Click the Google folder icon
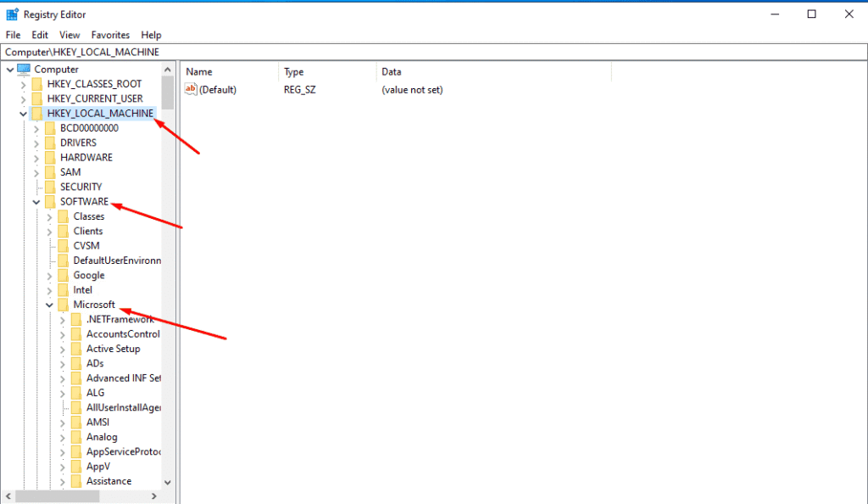This screenshot has height=504, width=868. (64, 275)
